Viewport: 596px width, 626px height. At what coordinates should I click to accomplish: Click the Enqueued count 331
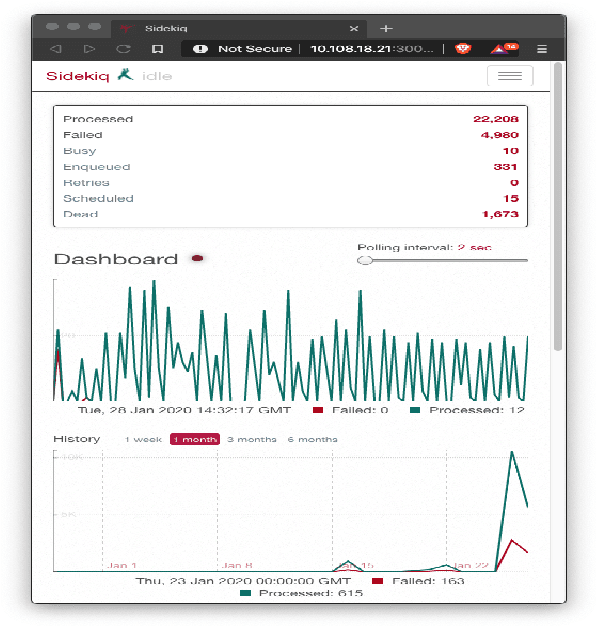(x=505, y=167)
